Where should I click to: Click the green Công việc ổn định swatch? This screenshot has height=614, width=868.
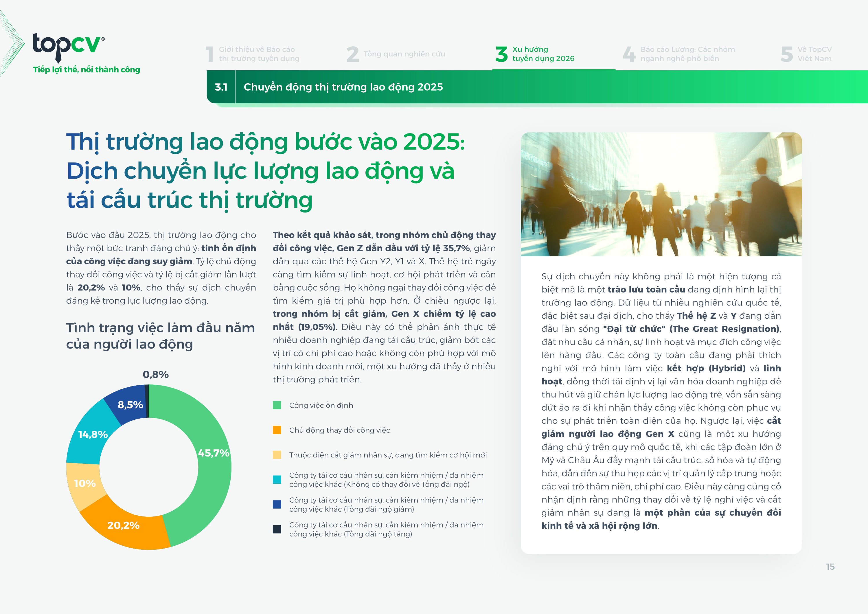pyautogui.click(x=277, y=405)
